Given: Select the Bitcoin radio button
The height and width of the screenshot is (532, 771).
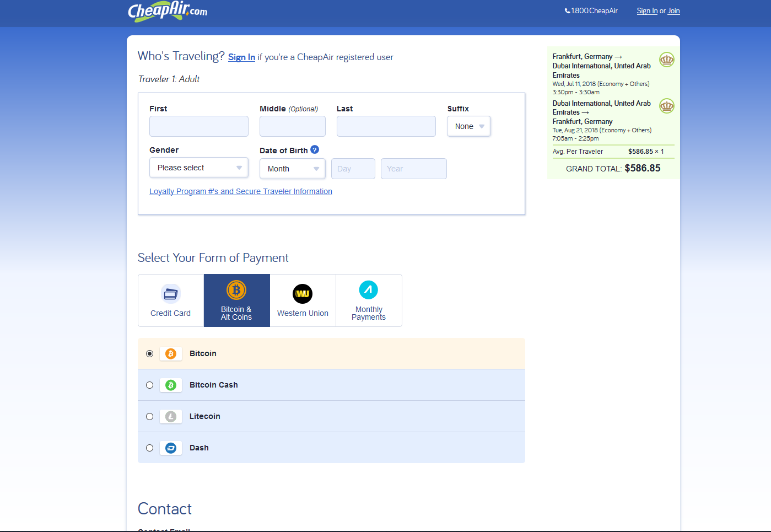Looking at the screenshot, I should pyautogui.click(x=149, y=353).
